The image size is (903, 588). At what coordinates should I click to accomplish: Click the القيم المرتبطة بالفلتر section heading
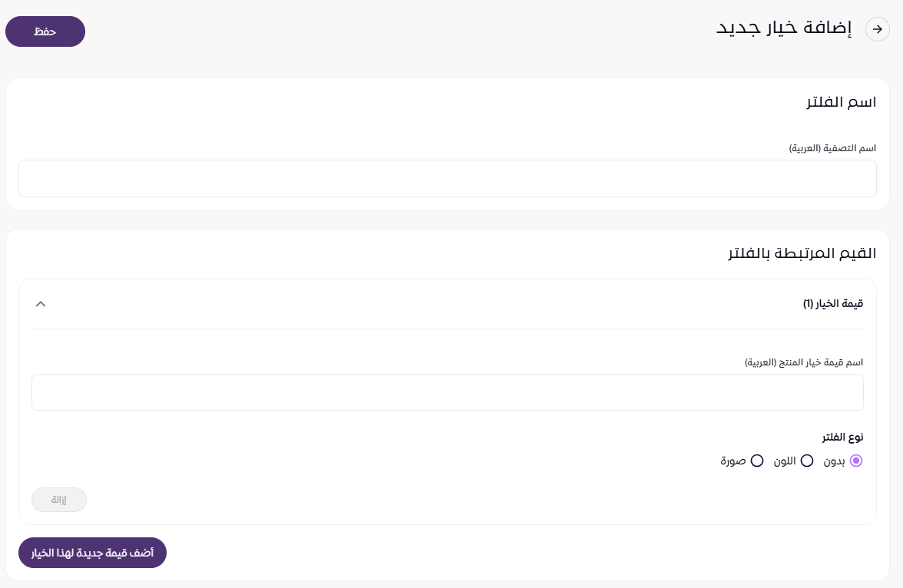[x=802, y=253]
